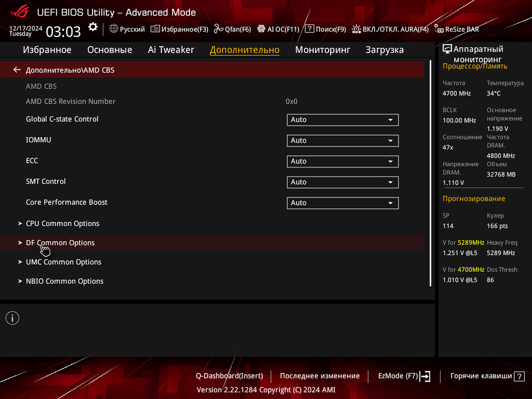The height and width of the screenshot is (399, 532).
Task: Click the AI OC chip icon
Action: point(261,29)
